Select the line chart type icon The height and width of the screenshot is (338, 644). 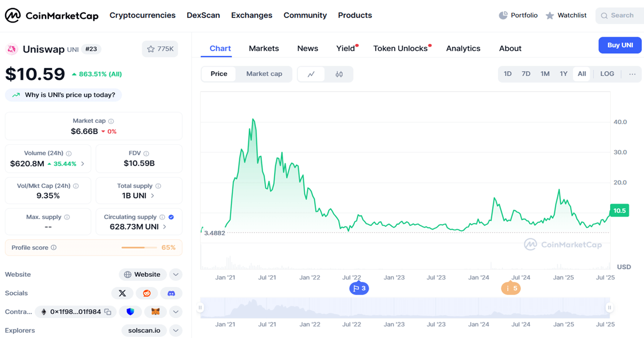(x=311, y=75)
